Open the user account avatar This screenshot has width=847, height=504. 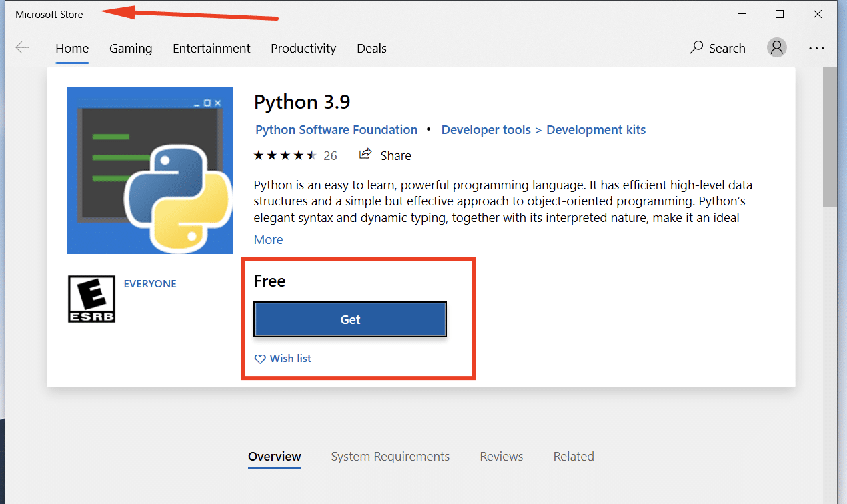777,47
